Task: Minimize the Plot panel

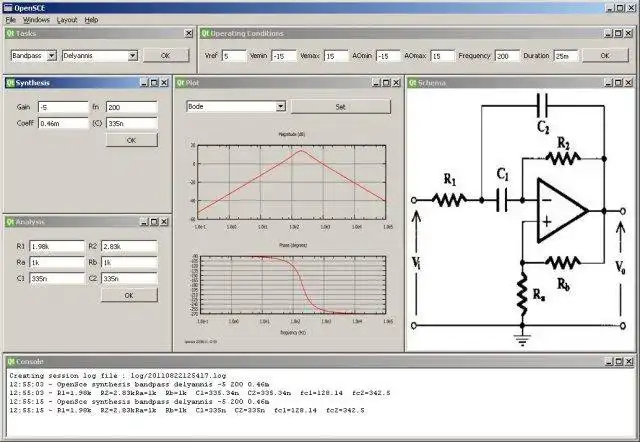Action: pos(376,83)
